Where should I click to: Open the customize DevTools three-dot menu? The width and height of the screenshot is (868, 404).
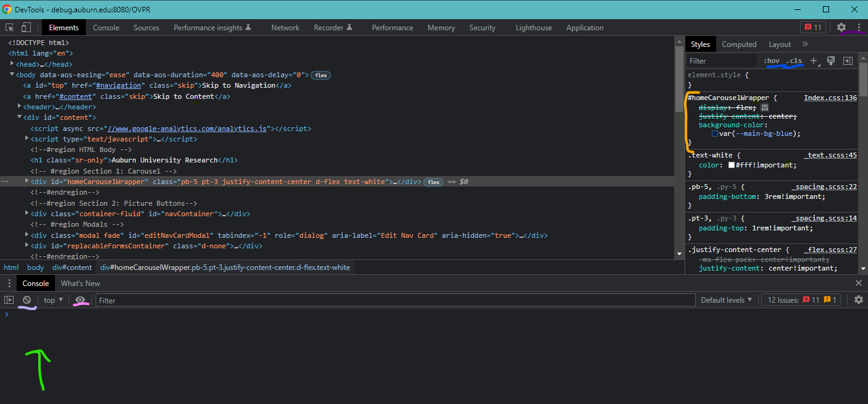tap(858, 27)
